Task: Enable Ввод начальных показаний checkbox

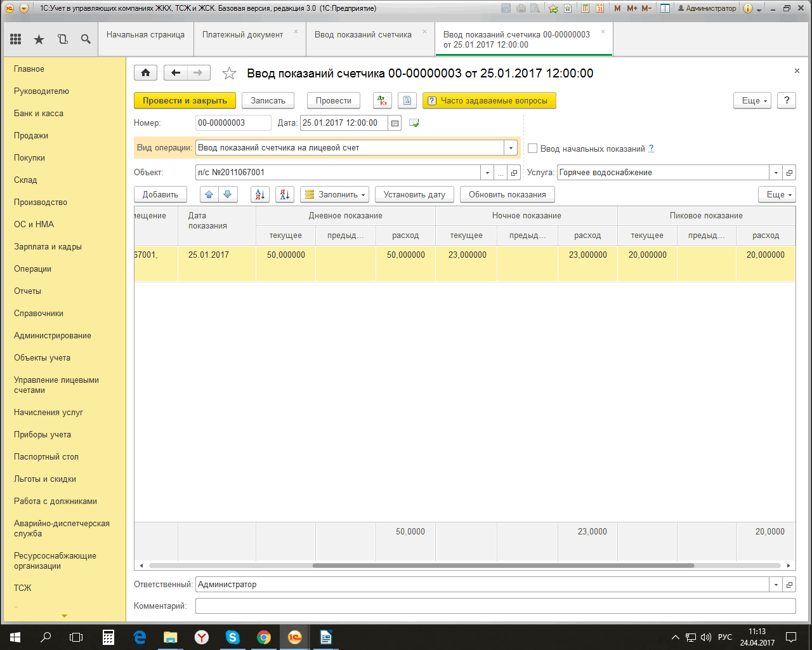Action: click(533, 149)
